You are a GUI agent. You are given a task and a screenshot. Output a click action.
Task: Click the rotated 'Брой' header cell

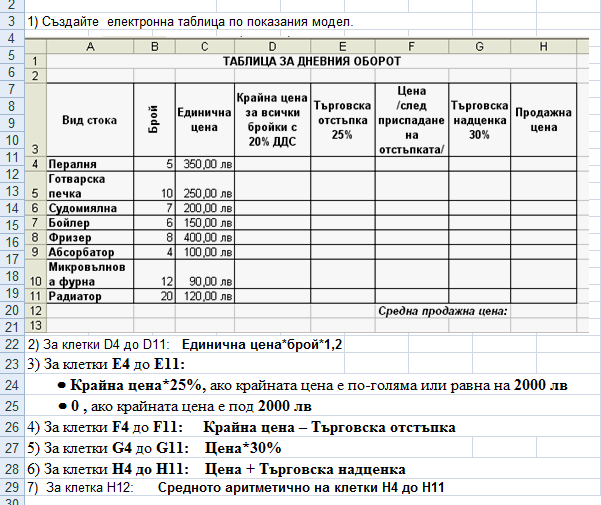(x=154, y=120)
